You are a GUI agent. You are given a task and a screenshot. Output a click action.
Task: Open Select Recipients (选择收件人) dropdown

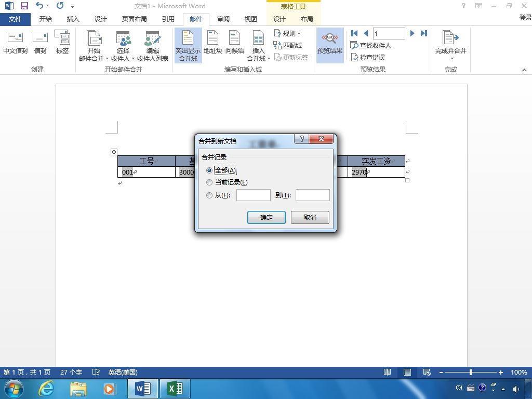pos(123,46)
